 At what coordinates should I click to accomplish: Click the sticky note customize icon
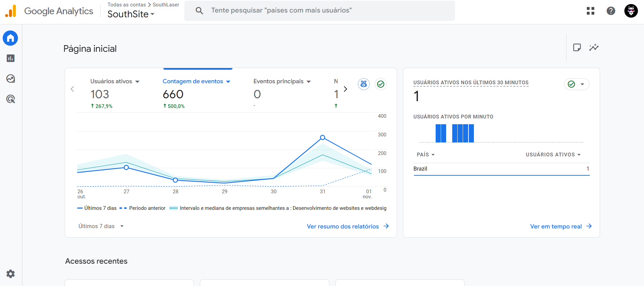pos(577,47)
